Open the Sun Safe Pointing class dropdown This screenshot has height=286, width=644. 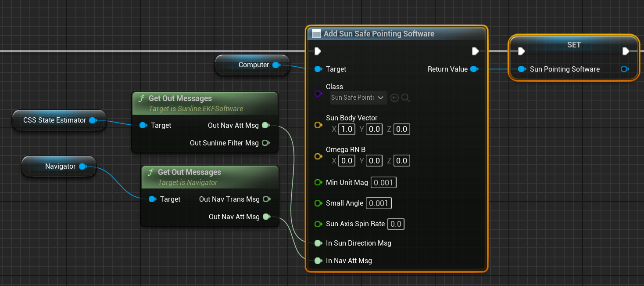[x=358, y=98]
